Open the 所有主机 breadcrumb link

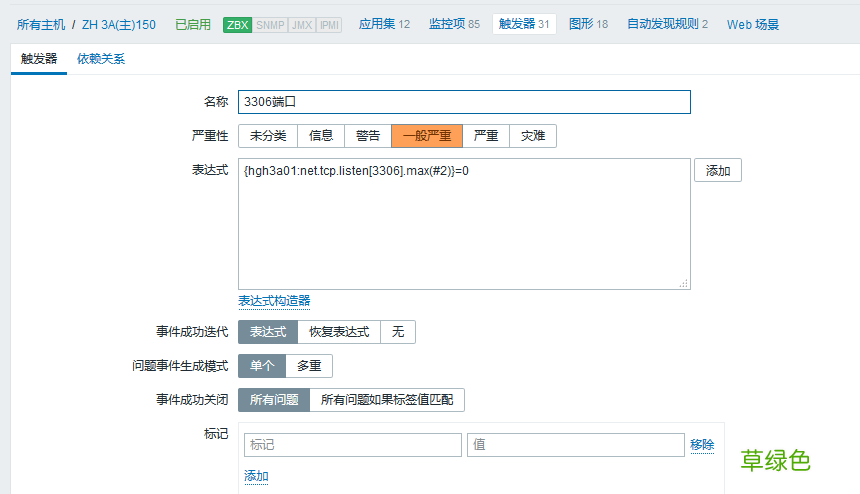tap(41, 25)
